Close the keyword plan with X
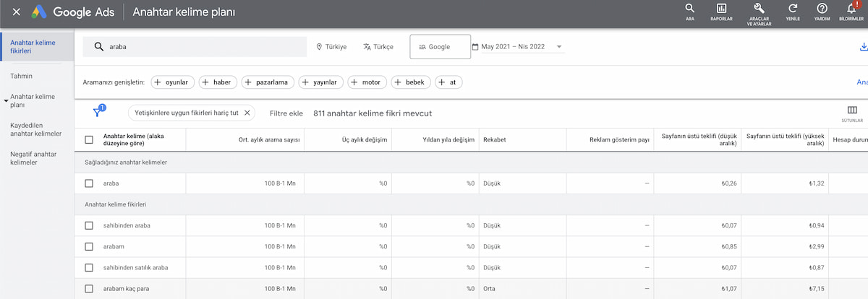This screenshot has height=299, width=868. pyautogui.click(x=16, y=12)
